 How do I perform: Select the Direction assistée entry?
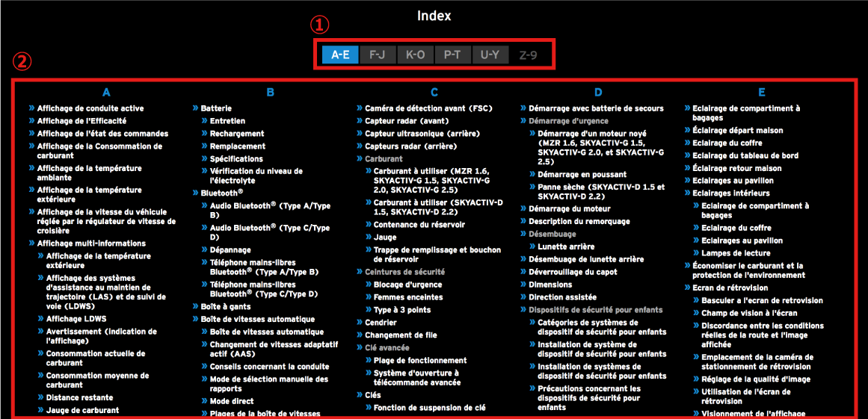click(562, 297)
